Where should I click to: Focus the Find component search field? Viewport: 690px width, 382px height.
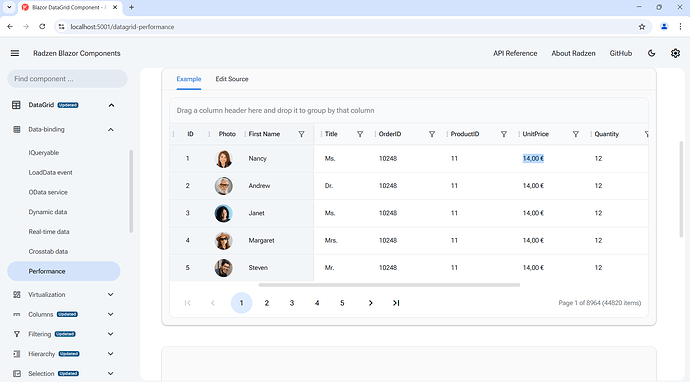tap(67, 79)
